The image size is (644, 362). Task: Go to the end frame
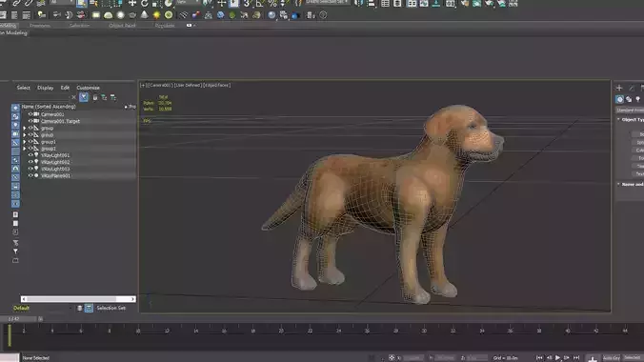pyautogui.click(x=576, y=358)
